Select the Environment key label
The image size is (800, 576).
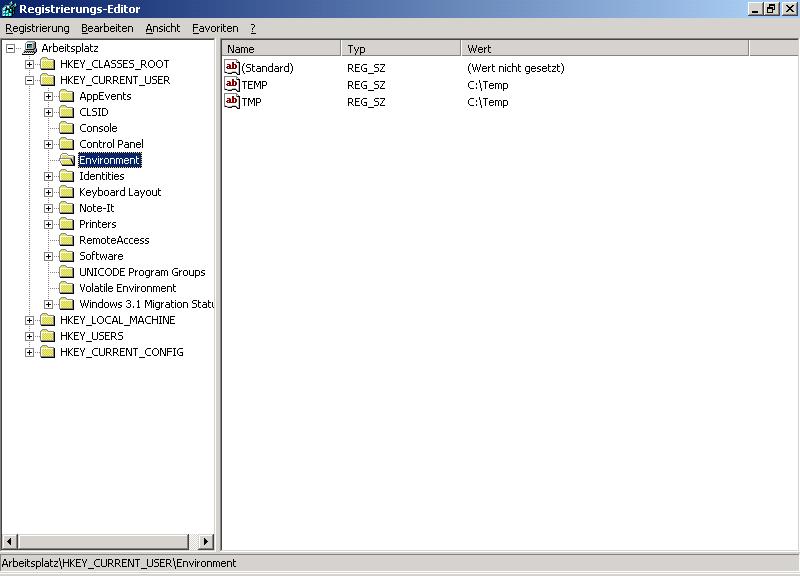tap(109, 160)
